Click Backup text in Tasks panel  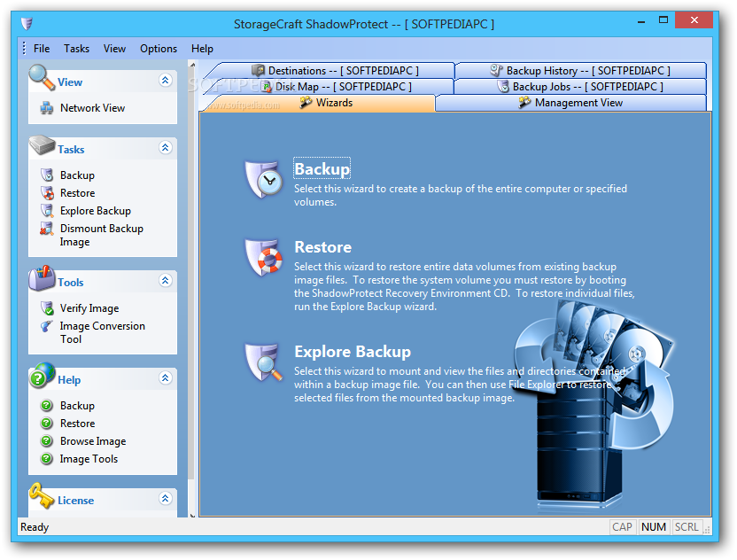click(x=78, y=175)
